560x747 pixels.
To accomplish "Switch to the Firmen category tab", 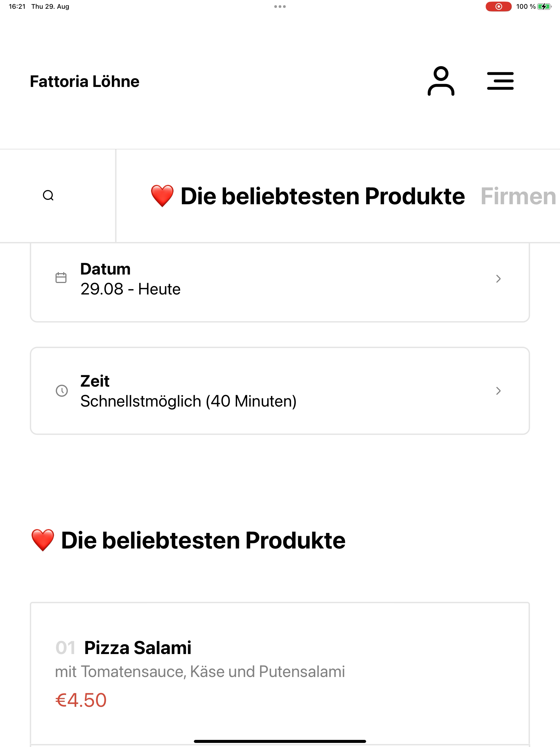I will pyautogui.click(x=518, y=196).
